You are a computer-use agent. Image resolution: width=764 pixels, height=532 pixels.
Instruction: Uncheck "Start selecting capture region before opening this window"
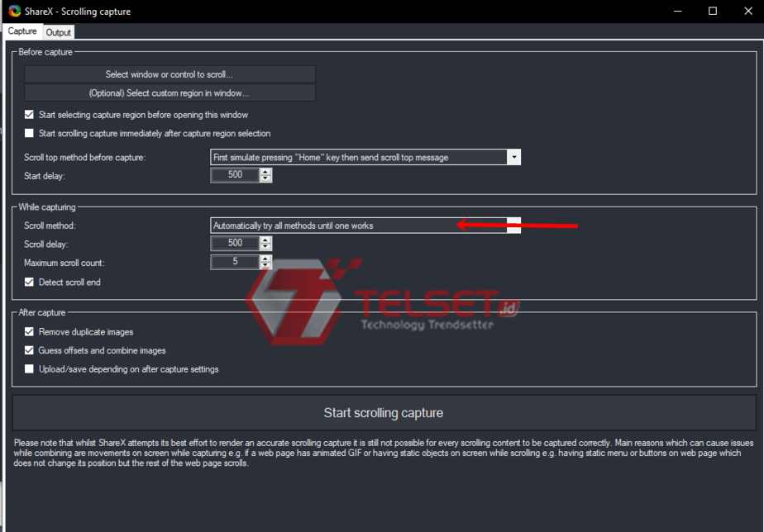29,115
